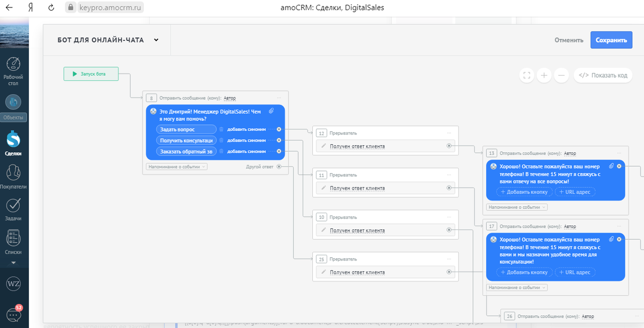Viewport: 644px width, 328px height.
Task: Change recipient Автор in step 17
Action: 570,227
